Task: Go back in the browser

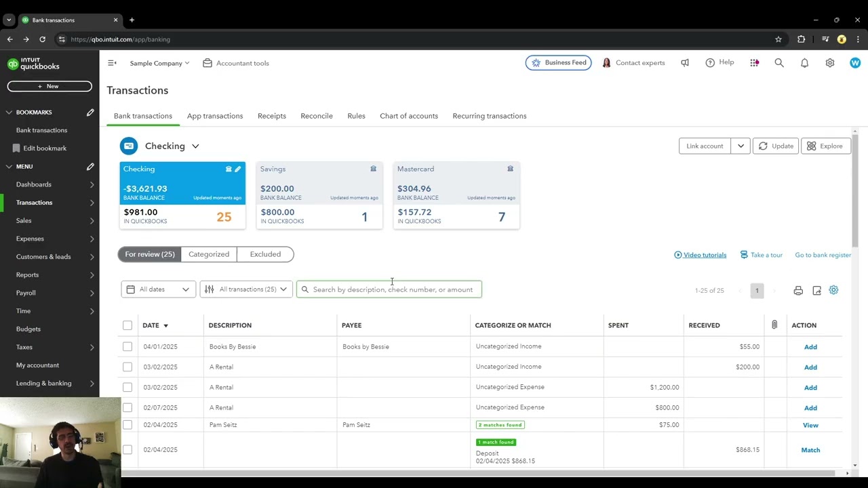Action: click(9, 39)
